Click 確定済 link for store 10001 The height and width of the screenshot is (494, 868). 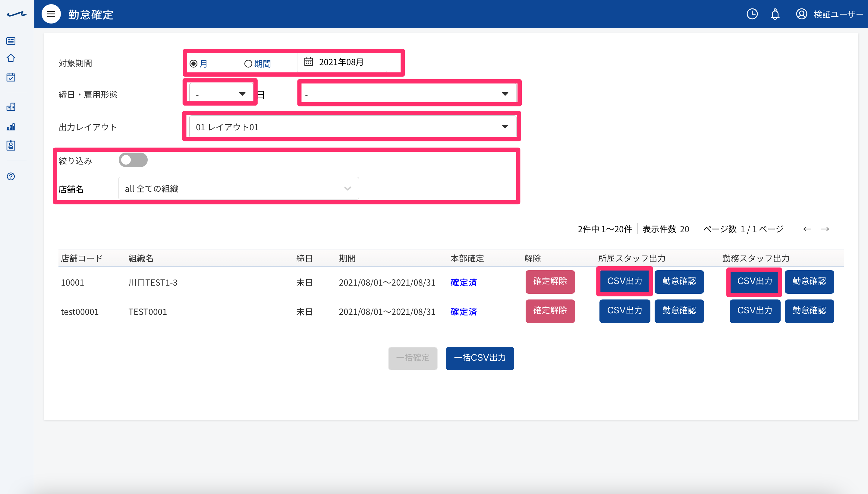(x=464, y=282)
